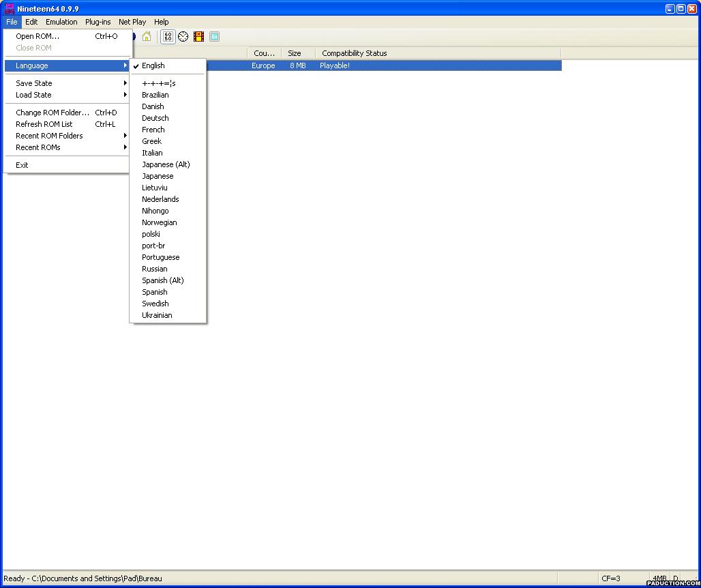701x588 pixels.
Task: Switch language to Nederlands
Action: click(168, 199)
